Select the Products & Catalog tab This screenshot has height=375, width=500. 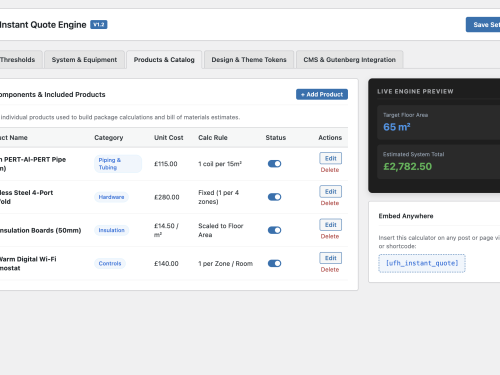pos(164,60)
